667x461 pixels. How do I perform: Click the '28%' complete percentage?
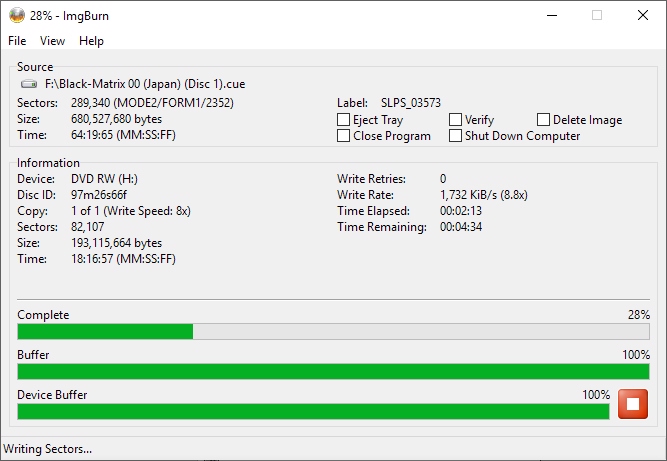point(638,315)
